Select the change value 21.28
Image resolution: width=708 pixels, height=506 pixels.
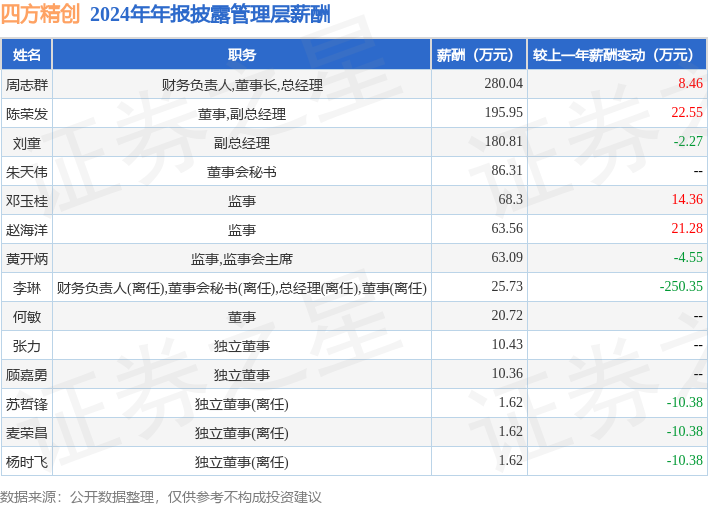click(x=687, y=228)
